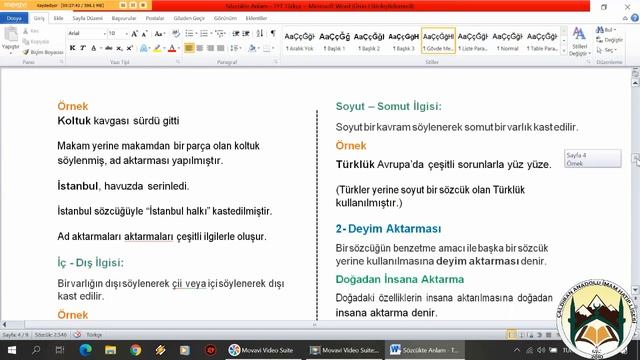640x360 pixels.
Task: Click the Stilleri Değiştir button
Action: (579, 41)
